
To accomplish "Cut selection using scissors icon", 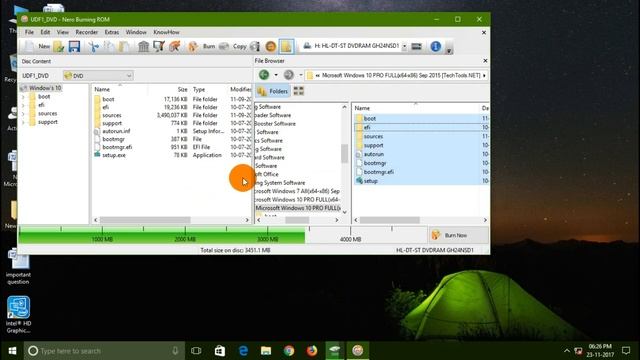I will (93, 47).
